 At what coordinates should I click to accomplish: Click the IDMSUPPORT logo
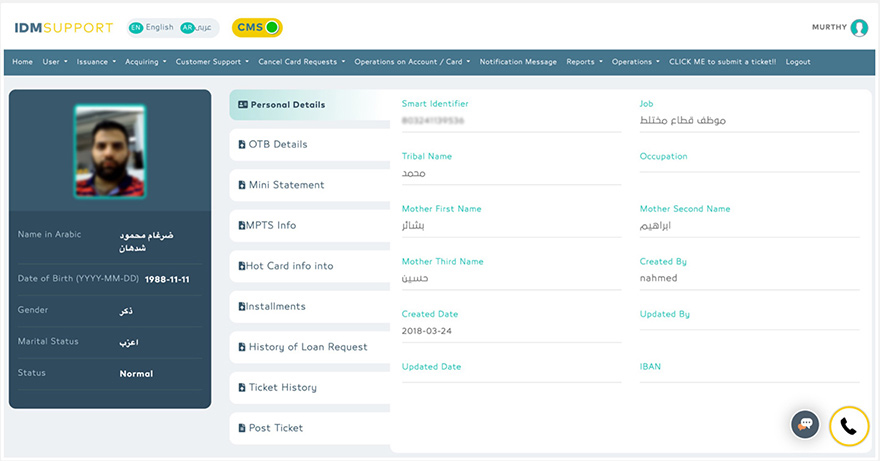(63, 28)
